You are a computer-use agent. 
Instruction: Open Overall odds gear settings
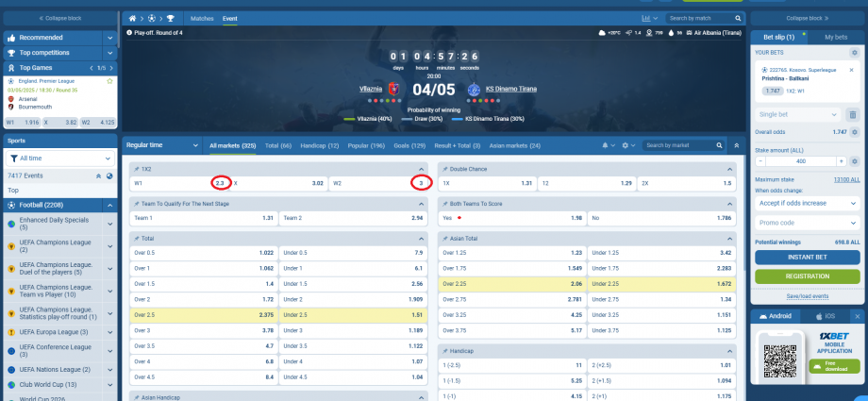(x=854, y=132)
